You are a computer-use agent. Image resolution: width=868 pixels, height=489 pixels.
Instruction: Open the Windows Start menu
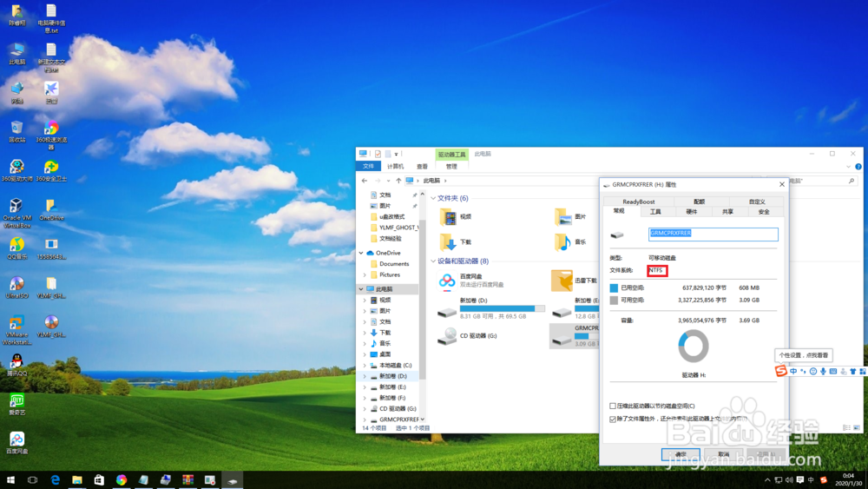click(10, 480)
